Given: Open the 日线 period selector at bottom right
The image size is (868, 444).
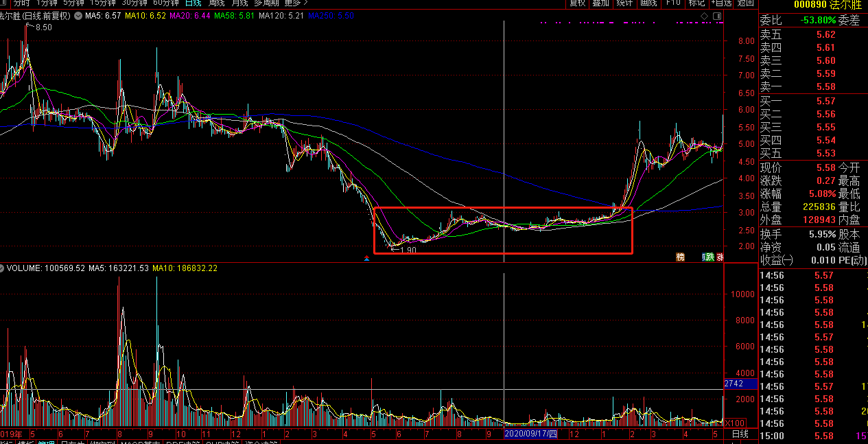Looking at the screenshot, I should (740, 435).
